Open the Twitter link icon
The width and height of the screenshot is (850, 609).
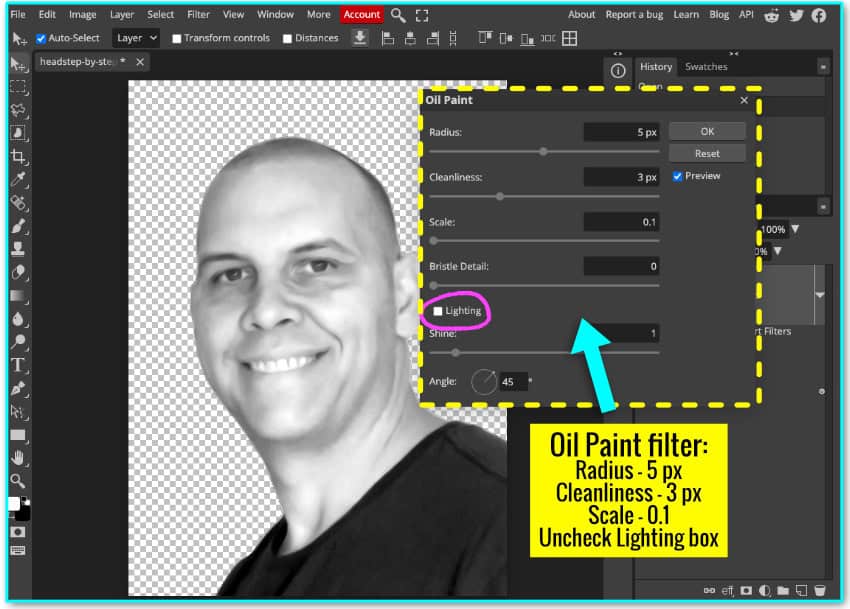(796, 15)
